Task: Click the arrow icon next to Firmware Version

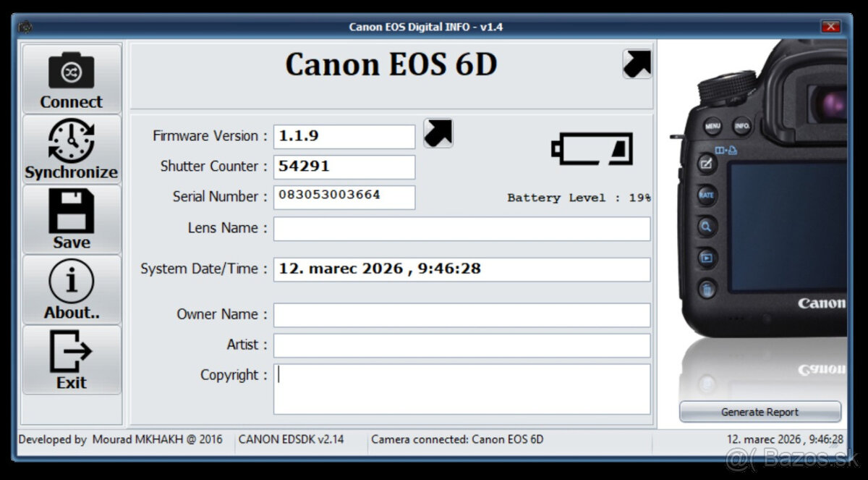Action: [438, 134]
